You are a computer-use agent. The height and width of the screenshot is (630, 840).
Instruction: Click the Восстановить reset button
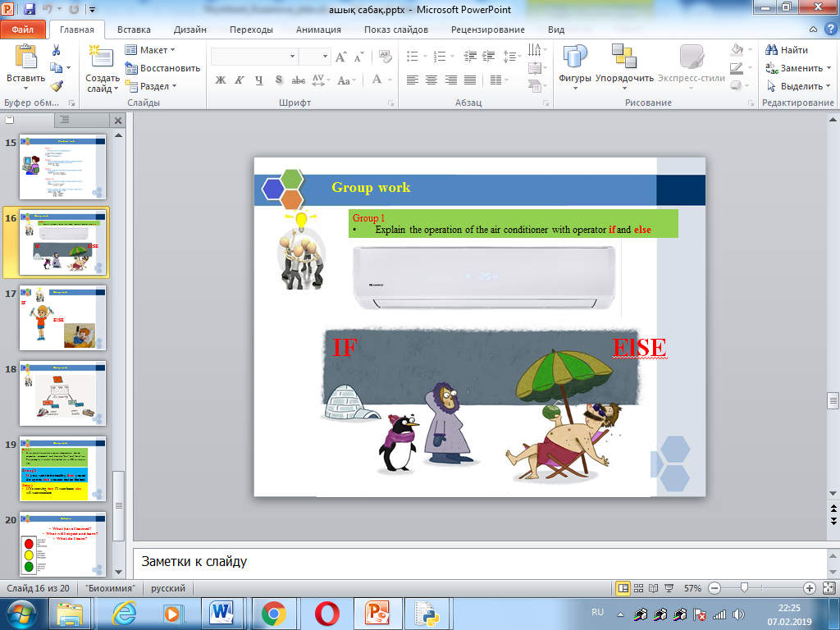[162, 68]
